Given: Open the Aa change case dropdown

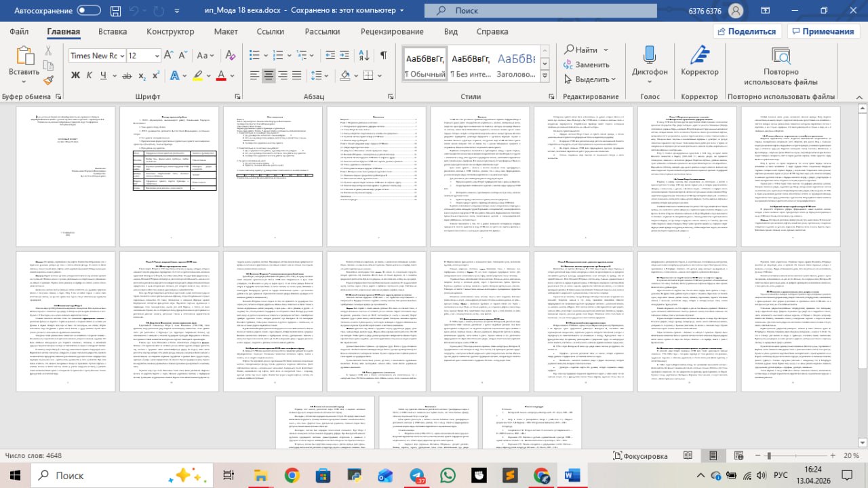Looking at the screenshot, I should (x=205, y=56).
